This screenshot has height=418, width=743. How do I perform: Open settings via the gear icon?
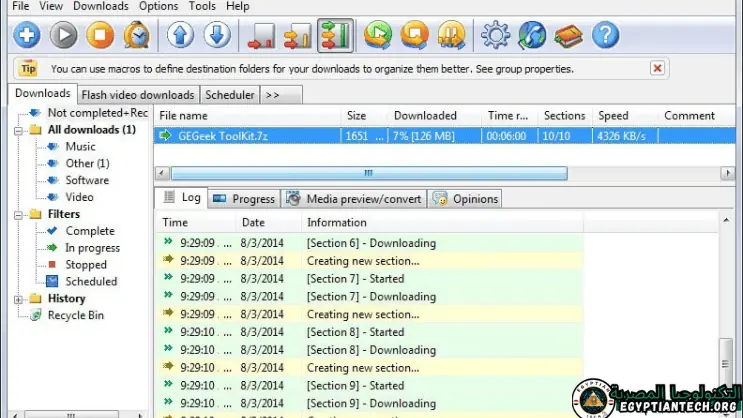pyautogui.click(x=495, y=36)
